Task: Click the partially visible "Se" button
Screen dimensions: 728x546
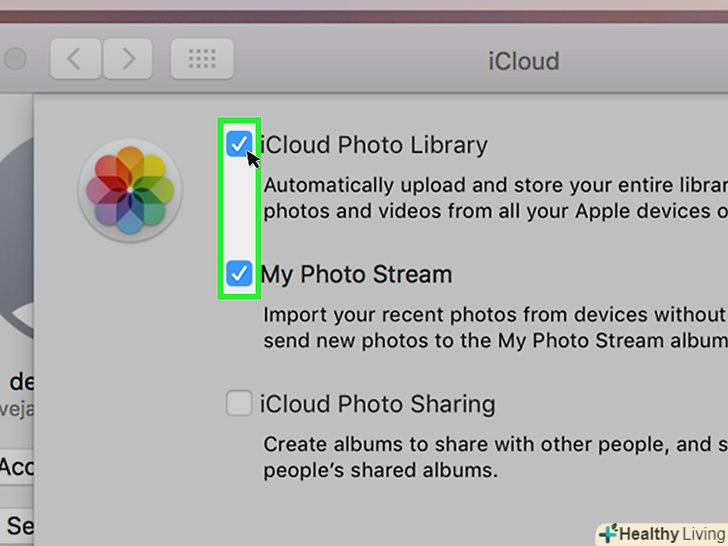Action: click(x=16, y=525)
